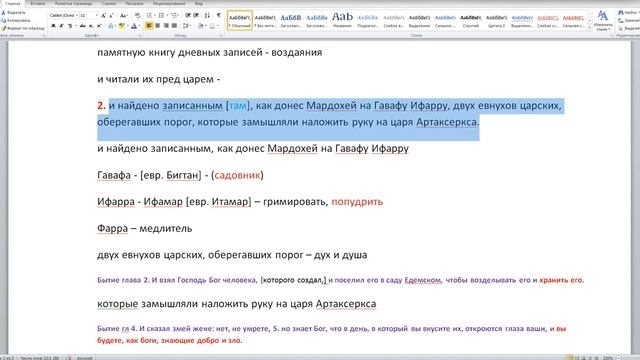640x360 pixels.
Task: Click the line "Фарра – медлитель"
Action: [144, 228]
